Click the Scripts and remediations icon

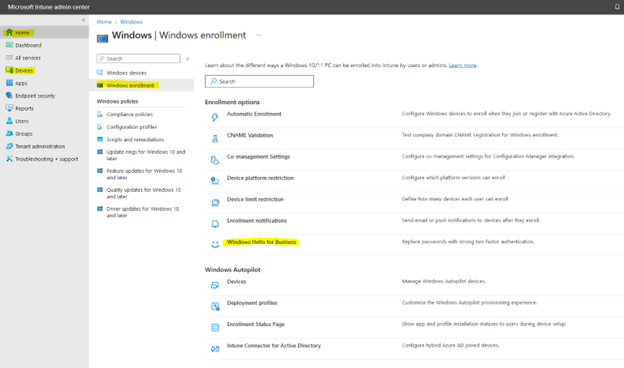click(100, 139)
